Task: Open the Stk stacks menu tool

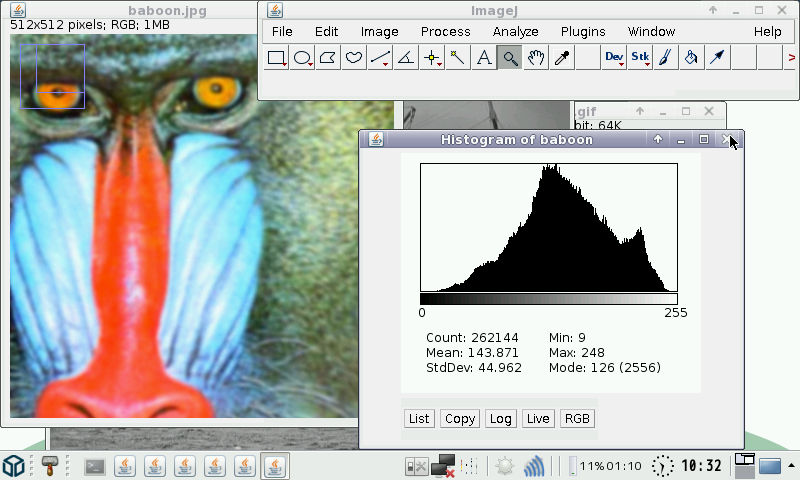Action: tap(640, 58)
